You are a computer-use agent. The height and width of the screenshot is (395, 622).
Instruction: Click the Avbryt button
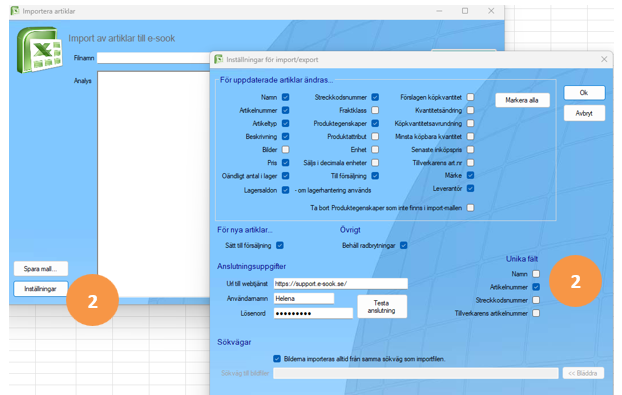[x=584, y=113]
